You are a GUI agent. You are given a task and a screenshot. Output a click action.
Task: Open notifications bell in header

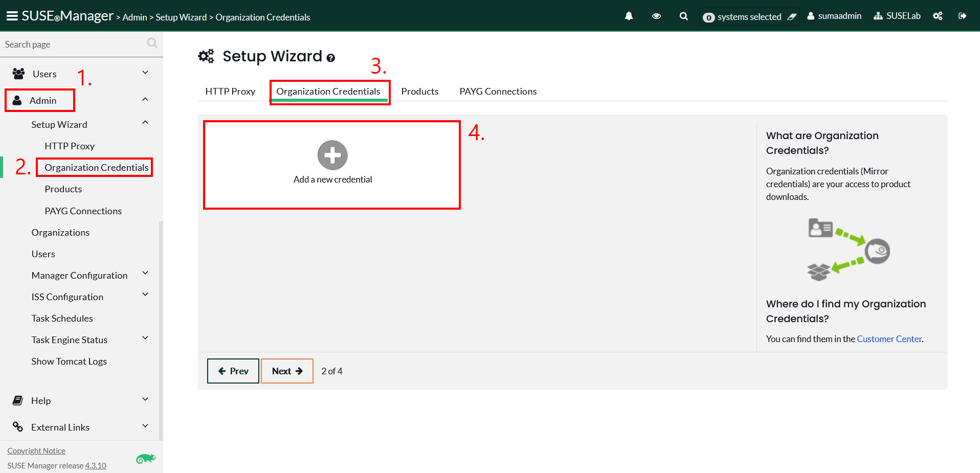pos(629,16)
